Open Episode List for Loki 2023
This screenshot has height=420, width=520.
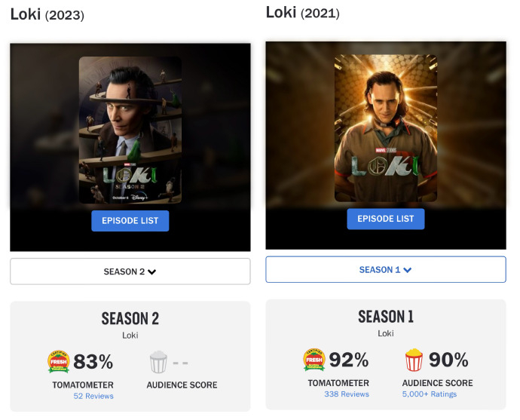click(x=130, y=221)
